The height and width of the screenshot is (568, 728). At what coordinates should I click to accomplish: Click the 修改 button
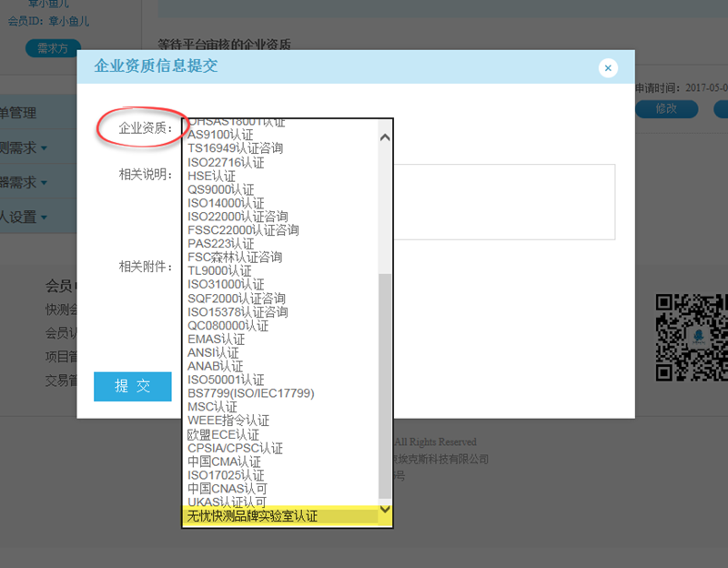[666, 109]
